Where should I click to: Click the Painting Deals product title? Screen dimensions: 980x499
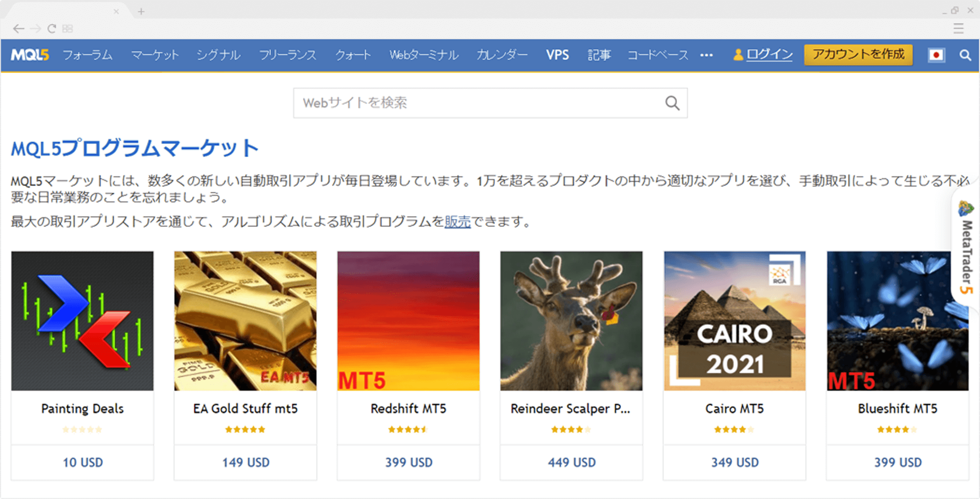[x=82, y=409]
